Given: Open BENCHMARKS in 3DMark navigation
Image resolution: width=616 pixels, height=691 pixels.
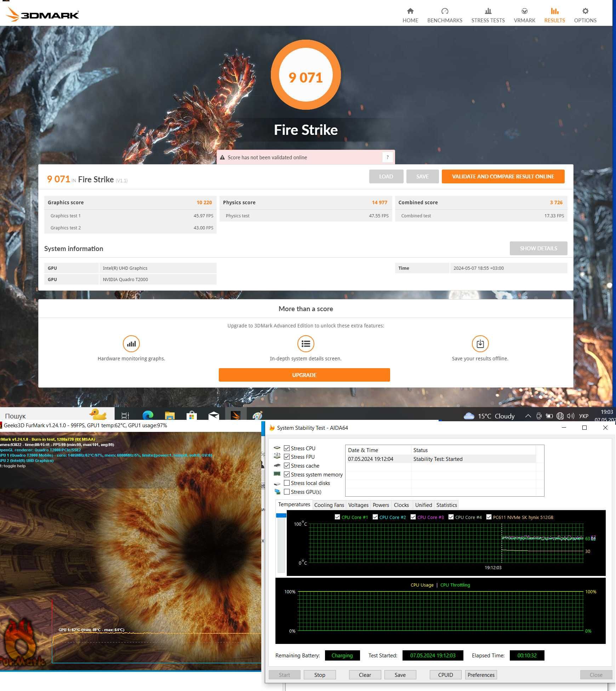Looking at the screenshot, I should pos(445,15).
